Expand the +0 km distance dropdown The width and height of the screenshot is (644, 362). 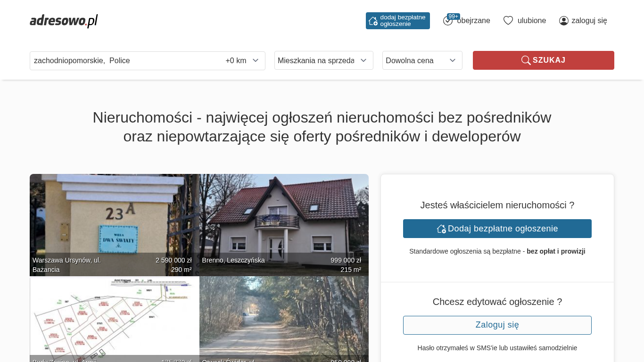click(x=242, y=60)
